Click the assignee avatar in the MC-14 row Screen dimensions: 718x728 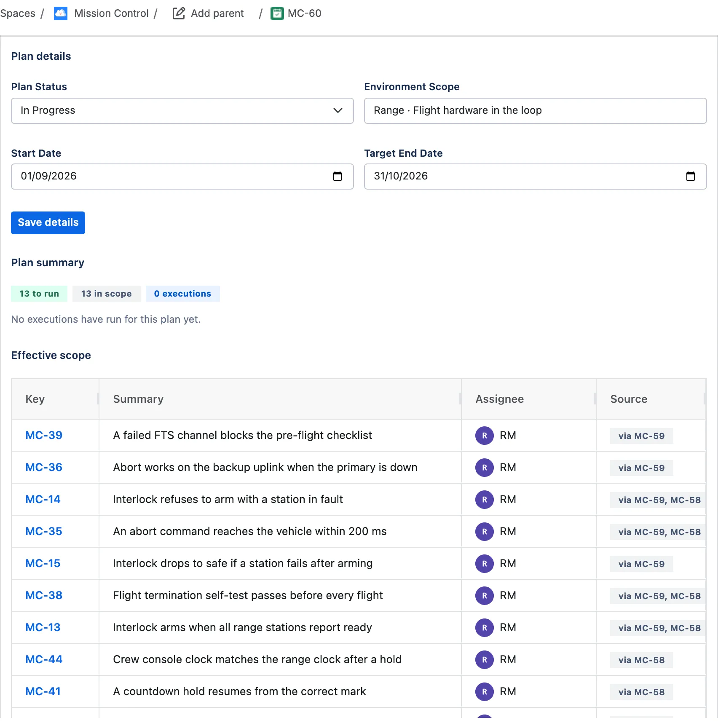[x=485, y=500]
